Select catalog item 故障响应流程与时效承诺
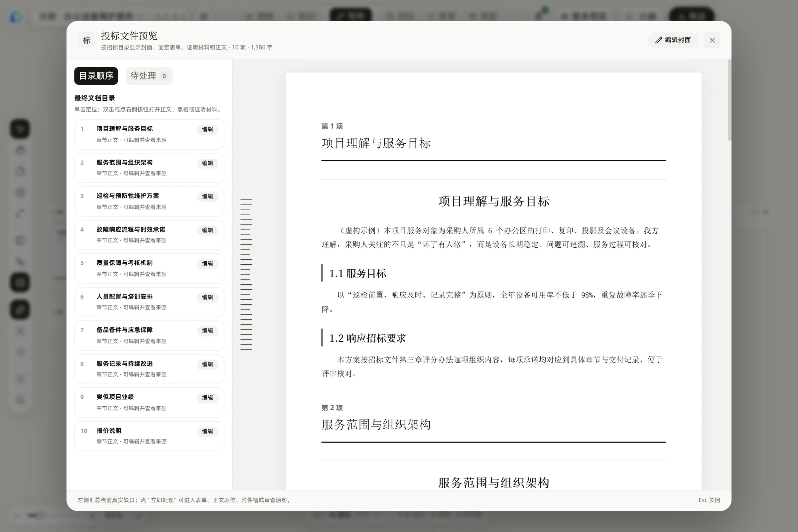Viewport: 798px width, 532px height. (x=149, y=235)
